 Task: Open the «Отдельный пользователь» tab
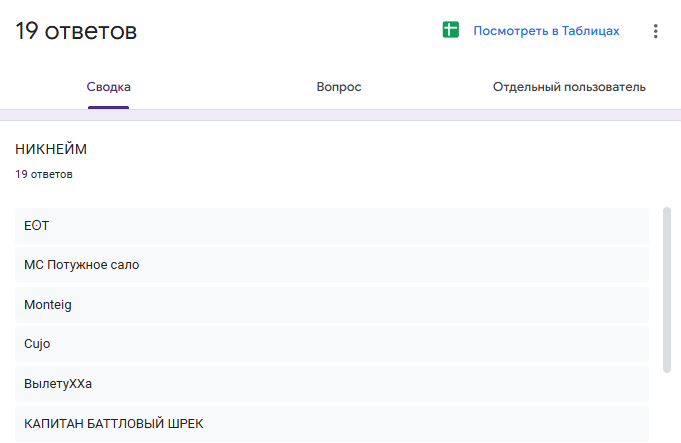[x=569, y=87]
